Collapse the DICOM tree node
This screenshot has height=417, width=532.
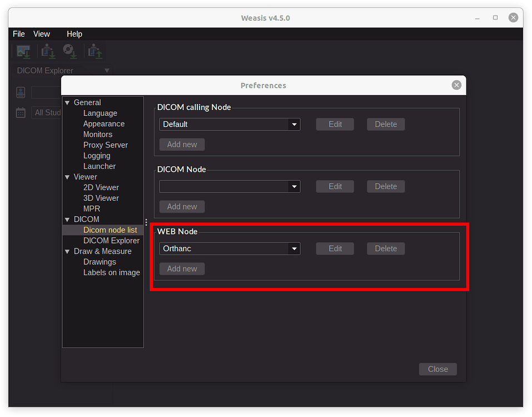coord(67,220)
